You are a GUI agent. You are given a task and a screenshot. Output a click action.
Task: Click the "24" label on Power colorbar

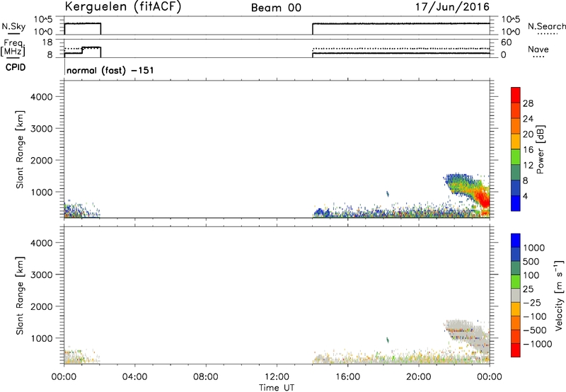click(528, 119)
